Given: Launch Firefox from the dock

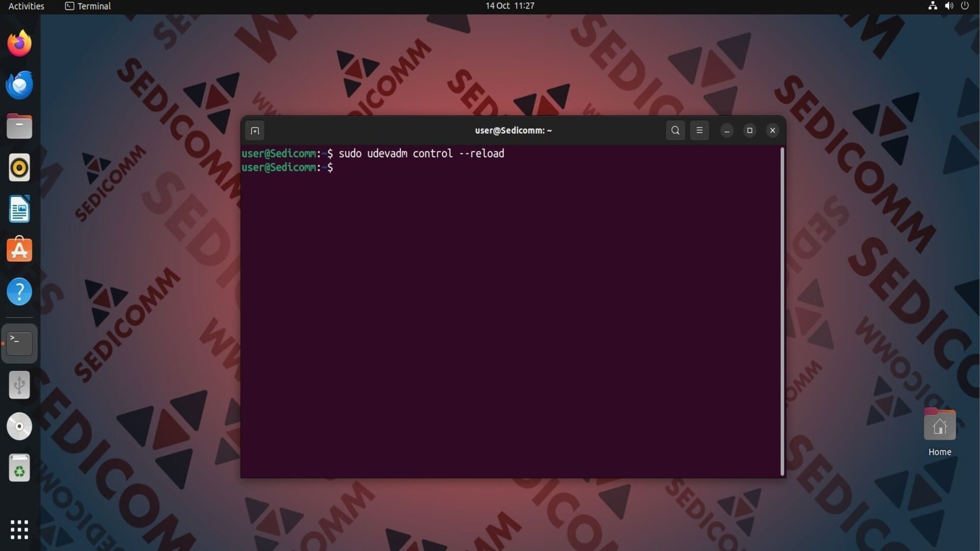Looking at the screenshot, I should pyautogui.click(x=19, y=43).
